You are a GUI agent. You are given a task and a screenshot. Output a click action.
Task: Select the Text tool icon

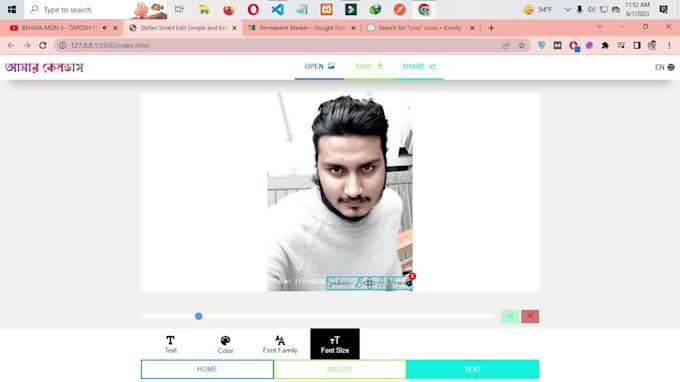pos(170,344)
